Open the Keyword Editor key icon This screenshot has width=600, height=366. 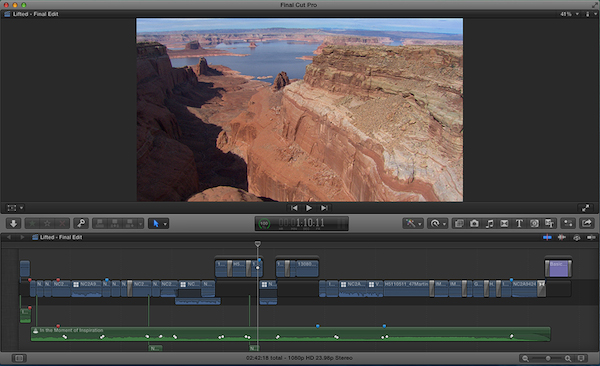coord(81,224)
